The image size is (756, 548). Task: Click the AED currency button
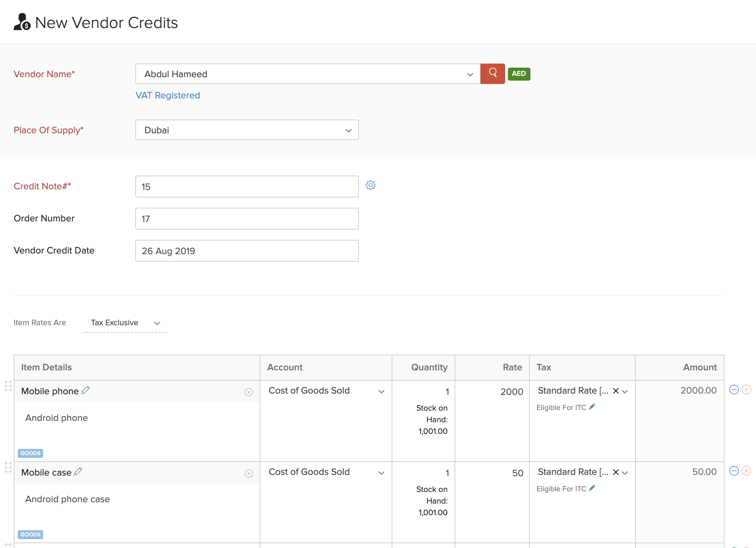[519, 74]
